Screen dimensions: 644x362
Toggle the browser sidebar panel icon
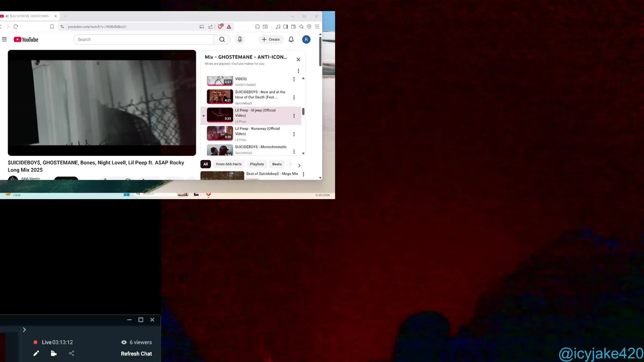285,26
